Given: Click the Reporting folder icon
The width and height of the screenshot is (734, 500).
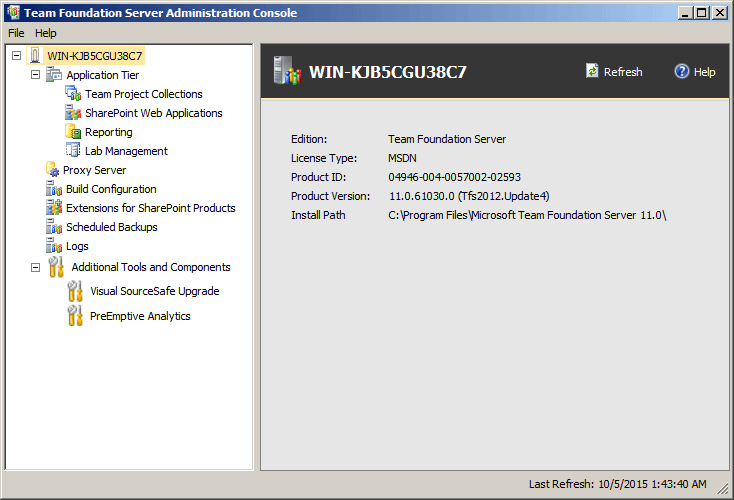Looking at the screenshot, I should click(x=73, y=132).
